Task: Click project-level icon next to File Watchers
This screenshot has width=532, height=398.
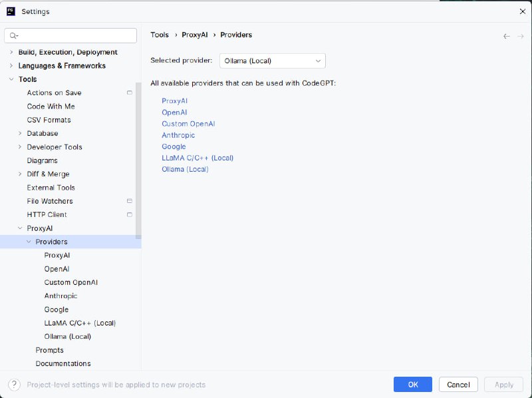Action: pyautogui.click(x=129, y=201)
